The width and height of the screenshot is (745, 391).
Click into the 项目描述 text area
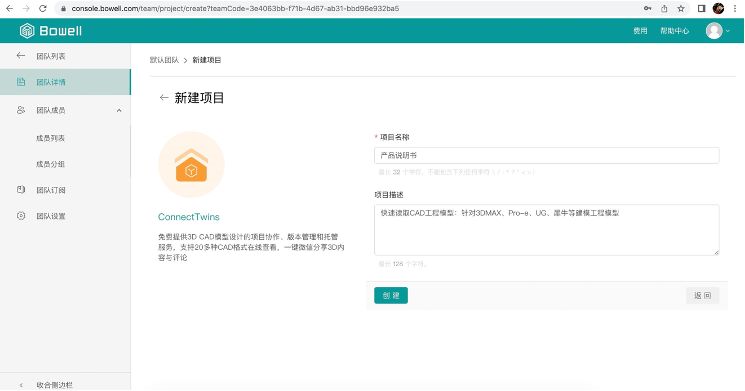click(x=546, y=230)
